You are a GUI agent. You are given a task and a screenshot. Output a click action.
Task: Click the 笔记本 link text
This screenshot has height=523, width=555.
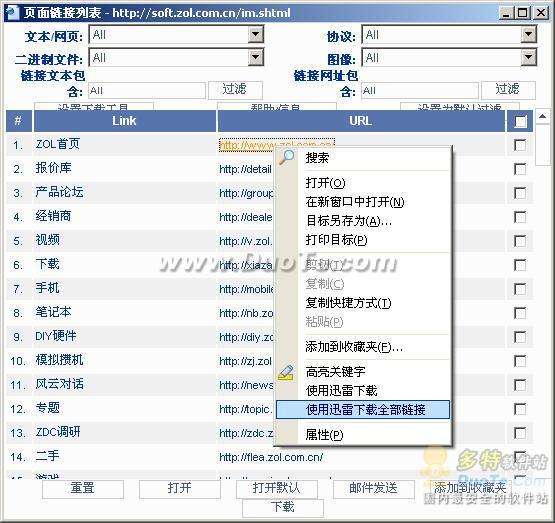[53, 312]
